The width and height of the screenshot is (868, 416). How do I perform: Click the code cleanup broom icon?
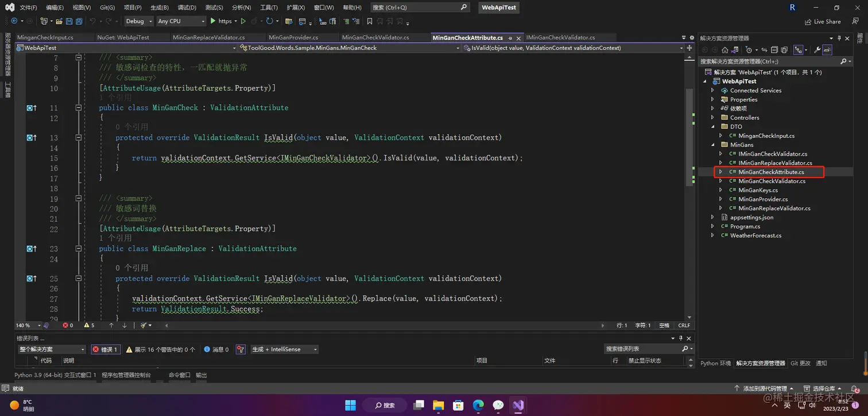(x=144, y=325)
